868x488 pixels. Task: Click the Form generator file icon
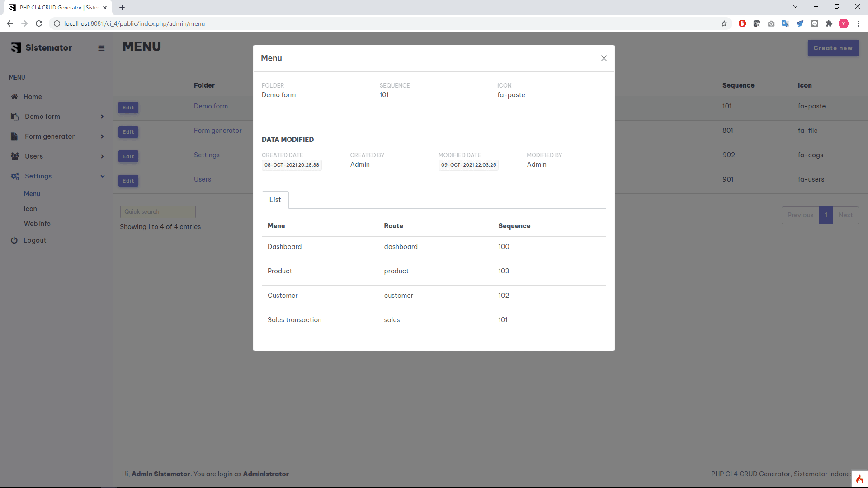coord(14,136)
